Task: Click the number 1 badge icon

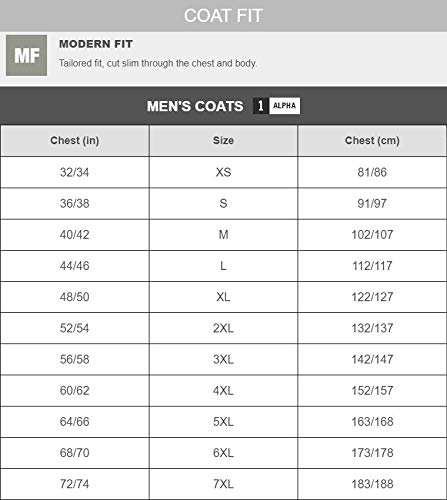Action: (261, 106)
